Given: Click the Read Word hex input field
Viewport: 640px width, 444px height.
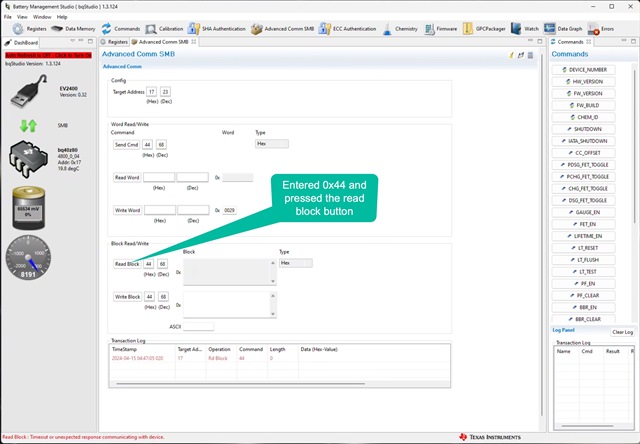Looking at the screenshot, I should (159, 178).
